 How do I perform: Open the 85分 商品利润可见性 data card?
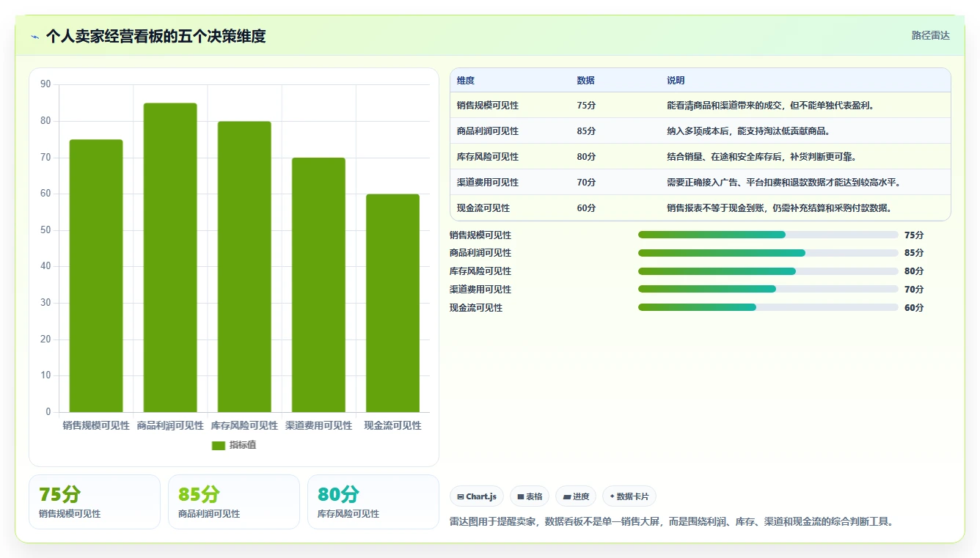[x=234, y=502]
